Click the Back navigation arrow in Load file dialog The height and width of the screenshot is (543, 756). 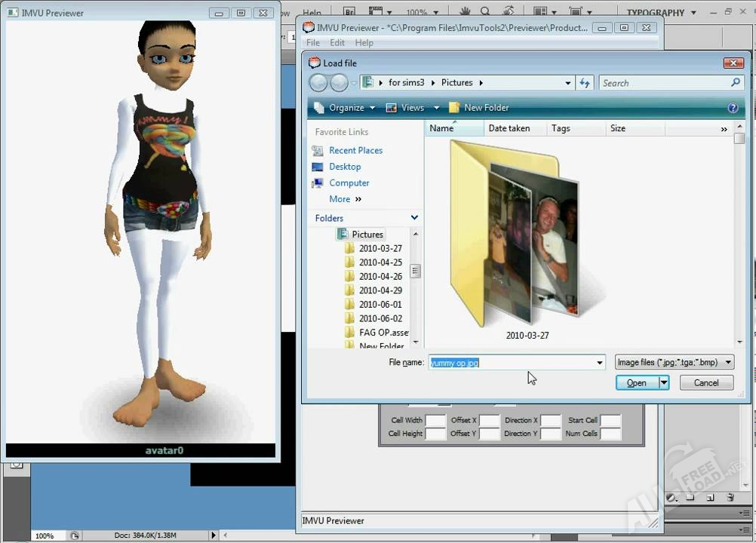(x=318, y=83)
